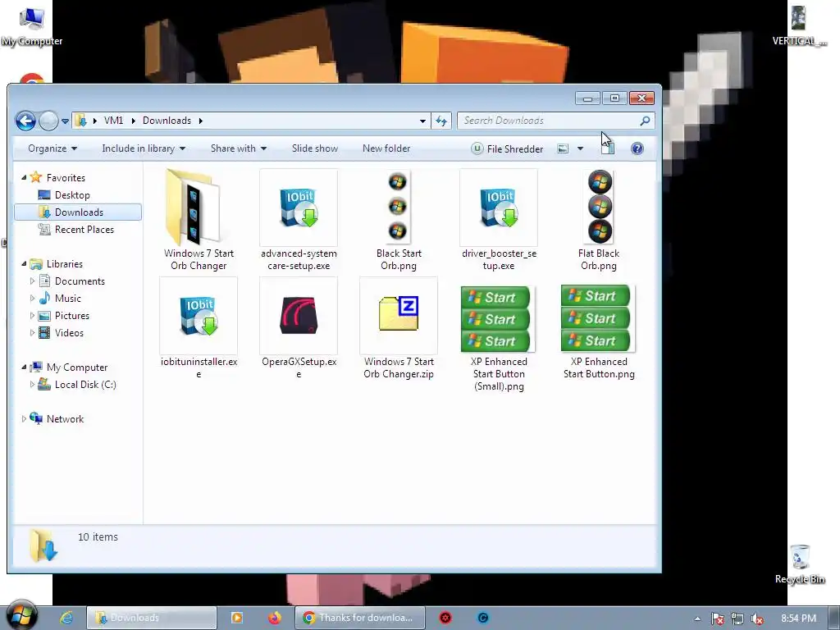Click the search magnifier icon
The image size is (840, 630).
click(x=645, y=121)
